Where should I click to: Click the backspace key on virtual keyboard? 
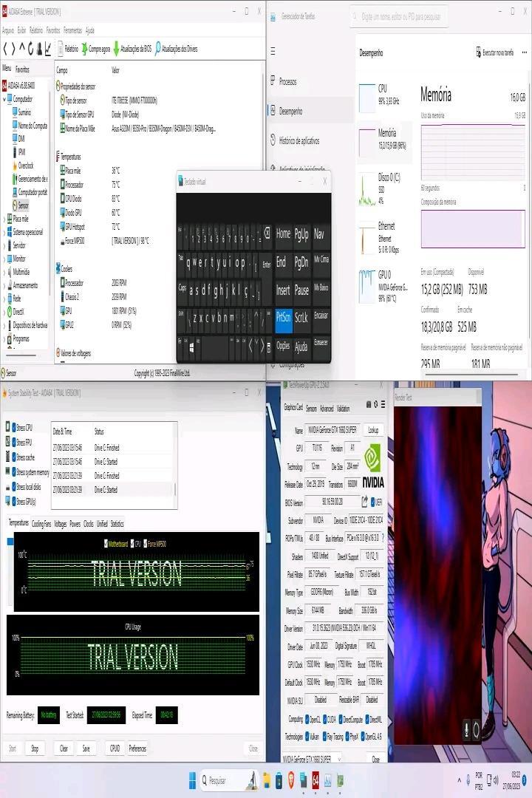(x=267, y=234)
